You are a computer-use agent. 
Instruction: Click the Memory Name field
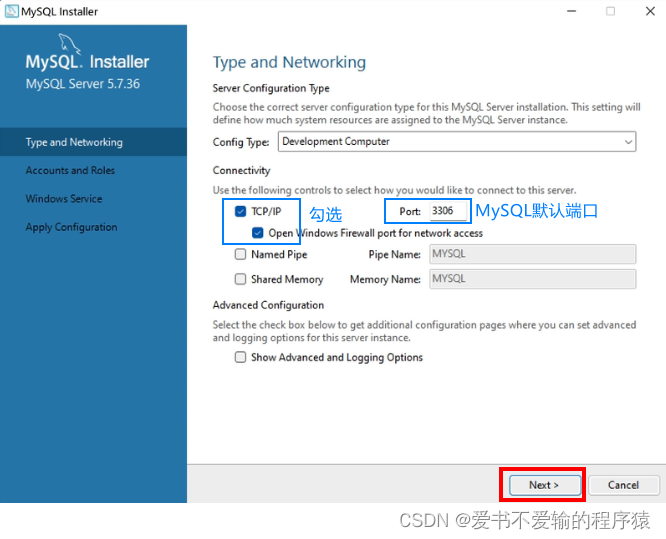(x=532, y=279)
